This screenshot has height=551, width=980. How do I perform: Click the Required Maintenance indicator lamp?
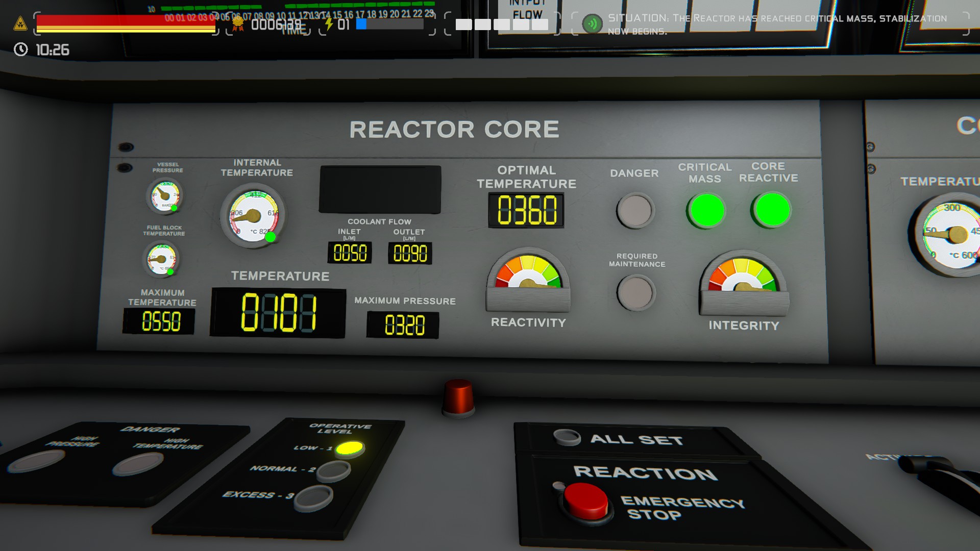click(x=635, y=293)
